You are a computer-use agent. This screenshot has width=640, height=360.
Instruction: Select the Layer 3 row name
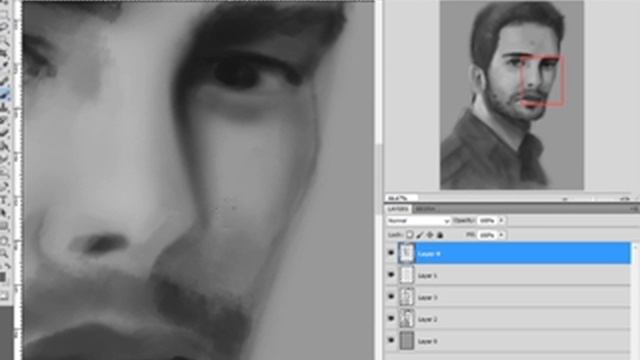(x=427, y=298)
